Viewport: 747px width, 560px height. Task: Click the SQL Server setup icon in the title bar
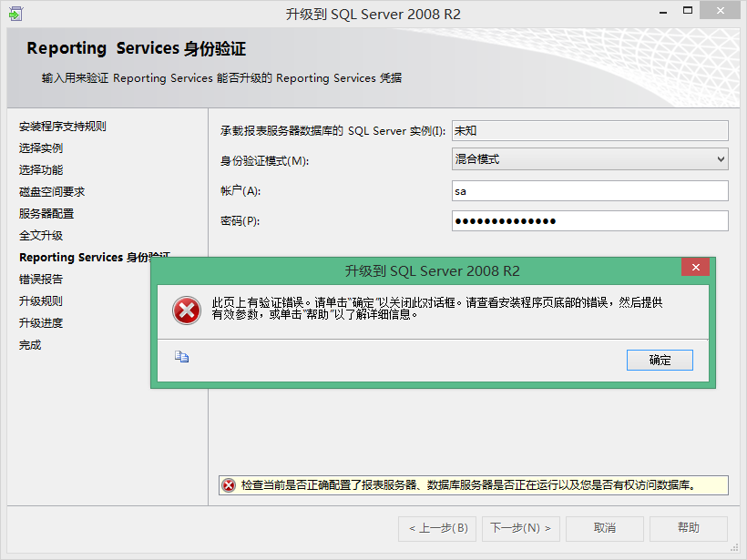pyautogui.click(x=15, y=15)
